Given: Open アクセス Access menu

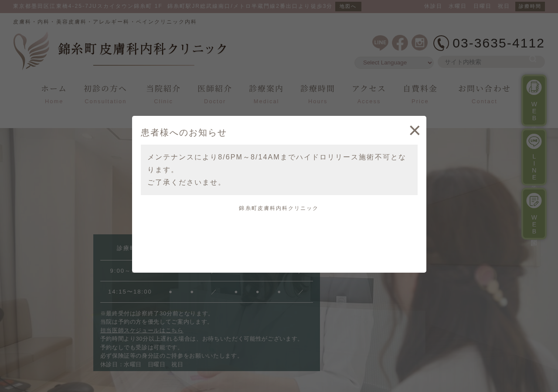Looking at the screenshot, I should tap(369, 94).
